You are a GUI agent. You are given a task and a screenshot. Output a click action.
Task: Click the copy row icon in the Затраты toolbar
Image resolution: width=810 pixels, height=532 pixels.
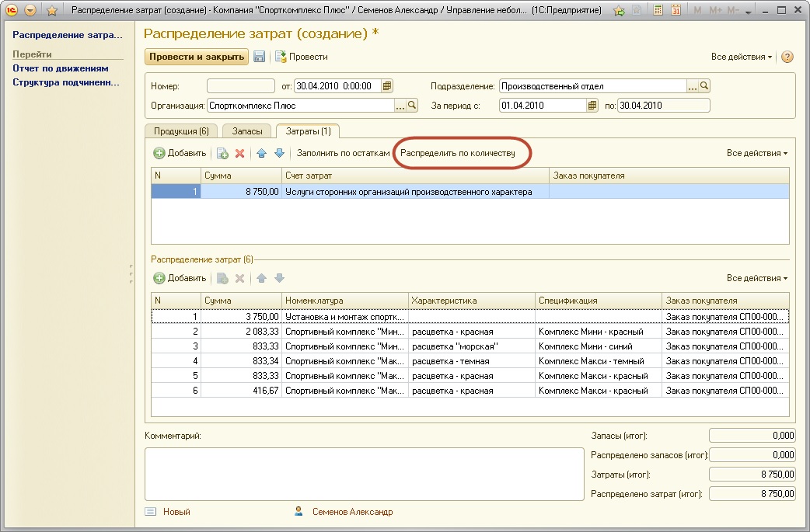222,154
